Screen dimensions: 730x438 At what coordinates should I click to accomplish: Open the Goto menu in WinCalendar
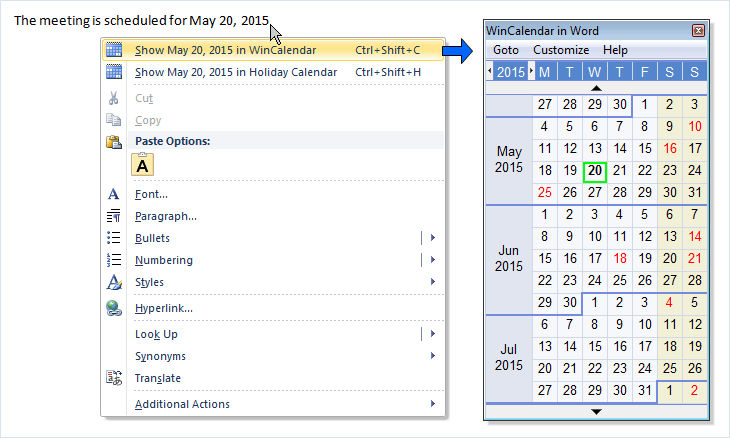tap(506, 50)
